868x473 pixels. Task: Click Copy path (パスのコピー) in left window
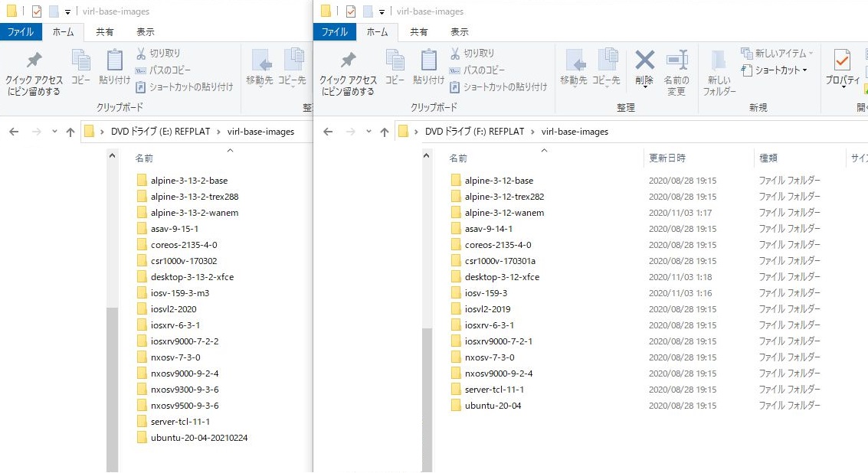point(163,70)
